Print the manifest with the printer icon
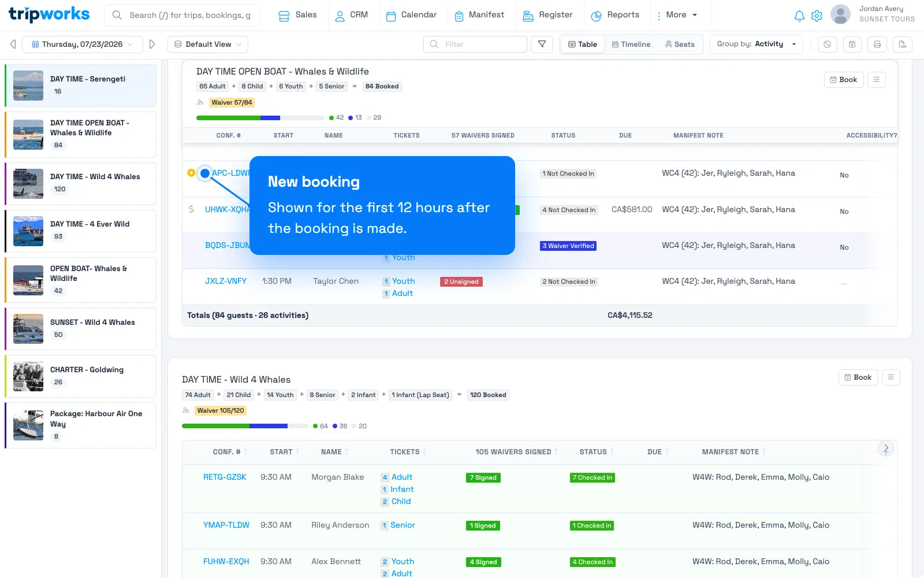Viewport: 924px width, 578px height. (x=877, y=45)
